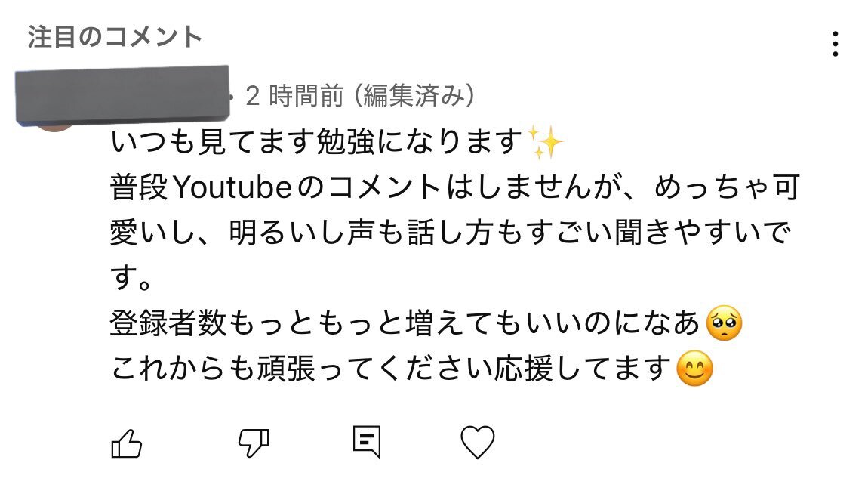Screen dimensions: 868x491
Task: Tap the pleading face emoji
Action: pyautogui.click(x=723, y=325)
